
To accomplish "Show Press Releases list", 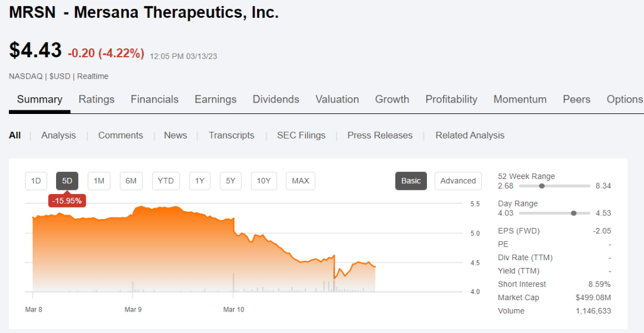I will (x=380, y=135).
